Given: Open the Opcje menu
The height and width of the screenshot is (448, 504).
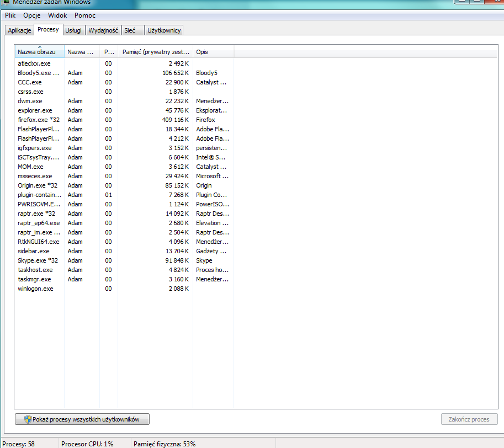Looking at the screenshot, I should [32, 15].
